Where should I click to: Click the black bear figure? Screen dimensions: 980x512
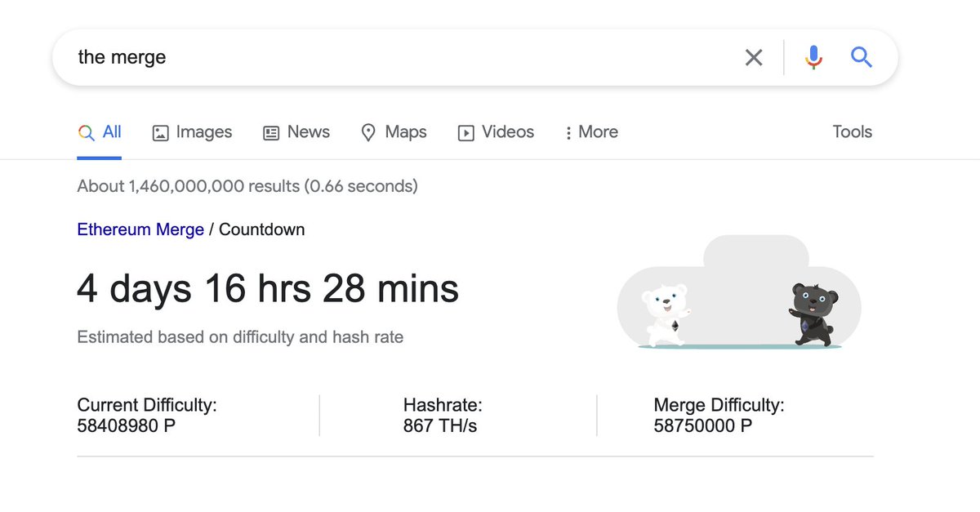pos(813,314)
